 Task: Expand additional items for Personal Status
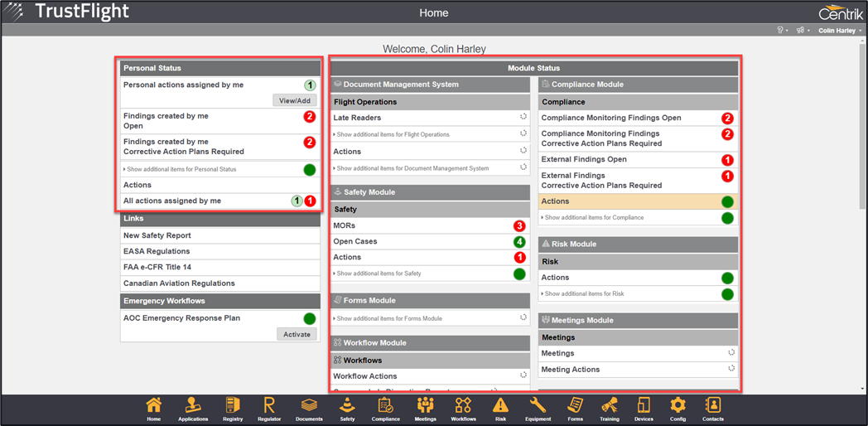click(x=181, y=169)
